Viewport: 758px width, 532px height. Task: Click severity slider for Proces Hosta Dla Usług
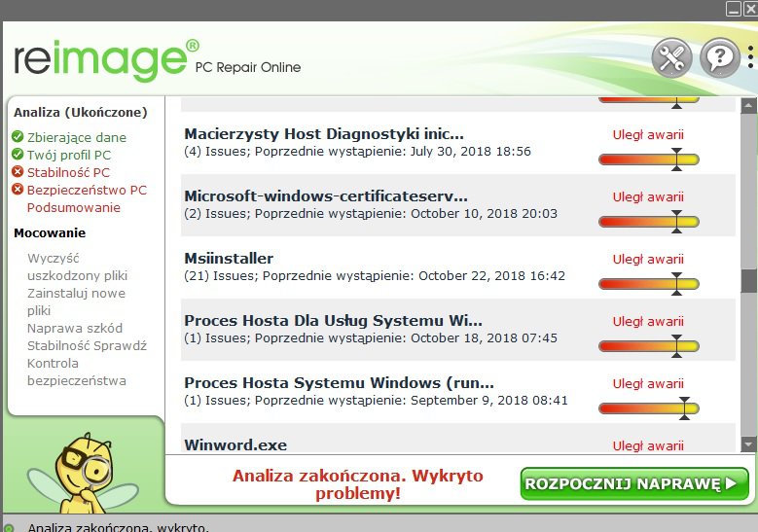tap(649, 346)
